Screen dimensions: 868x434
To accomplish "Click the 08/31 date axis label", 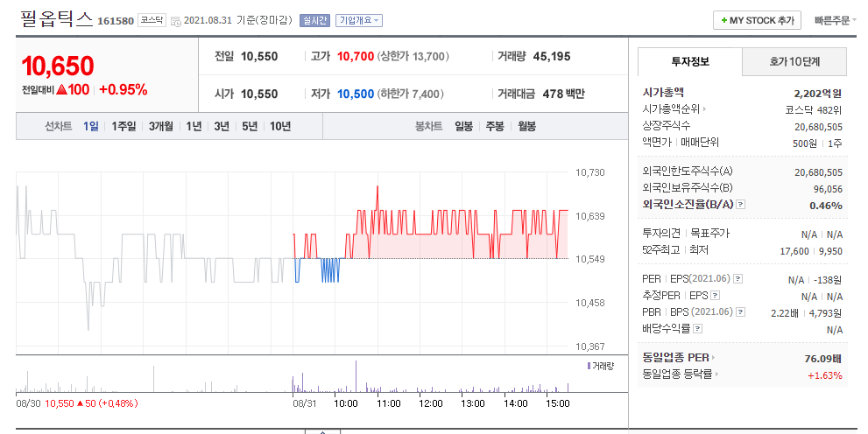I will point(305,403).
